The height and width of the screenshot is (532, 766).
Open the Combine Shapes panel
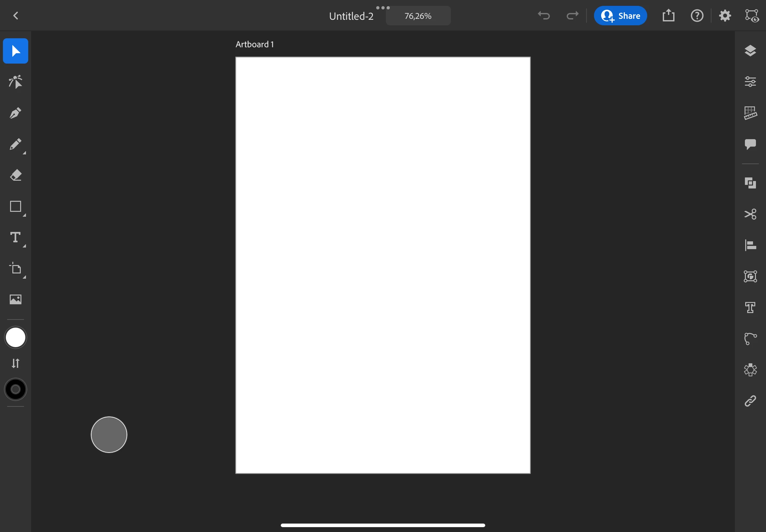750,183
